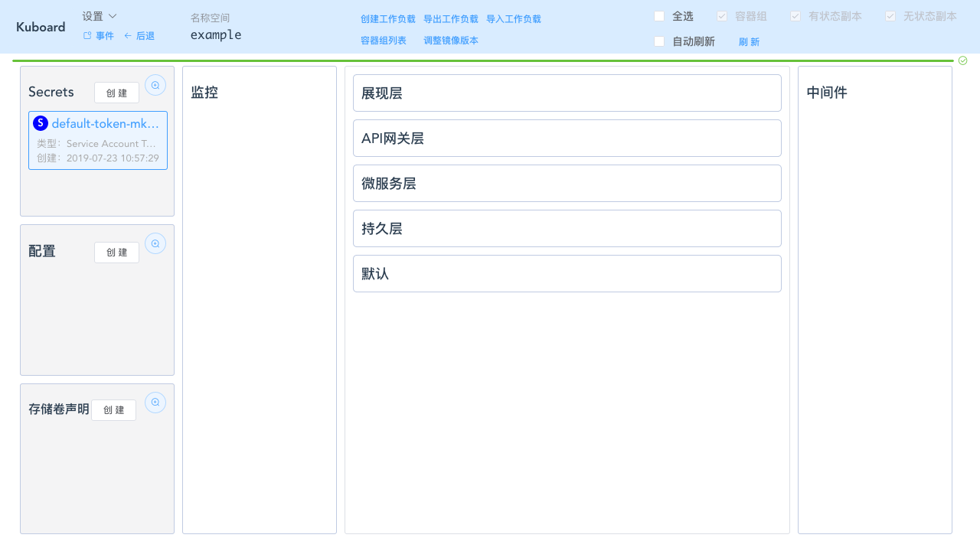Check the 全选 checkbox

coord(659,16)
